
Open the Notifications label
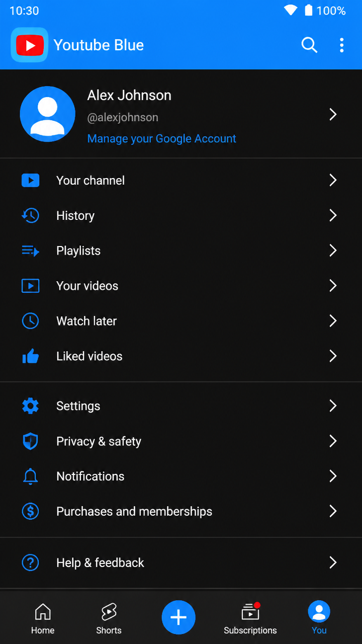click(x=90, y=476)
